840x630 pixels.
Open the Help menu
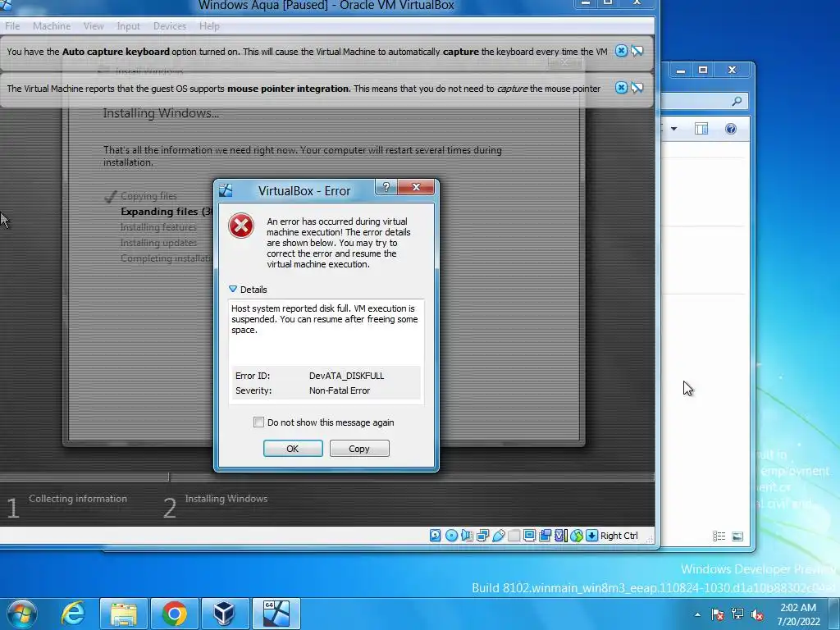[209, 25]
